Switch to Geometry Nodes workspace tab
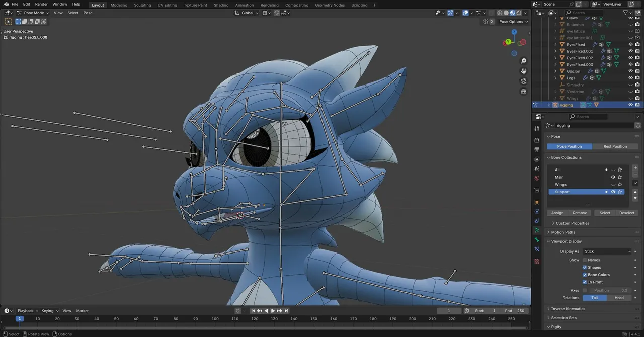This screenshot has width=644, height=337. pyautogui.click(x=330, y=5)
